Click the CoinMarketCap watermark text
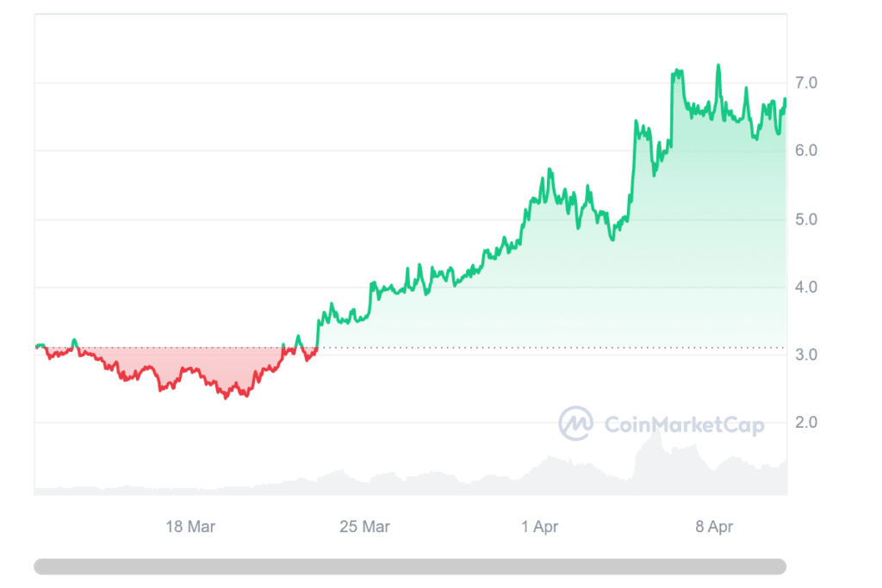Screen dimensions: 882x588 point(684,424)
